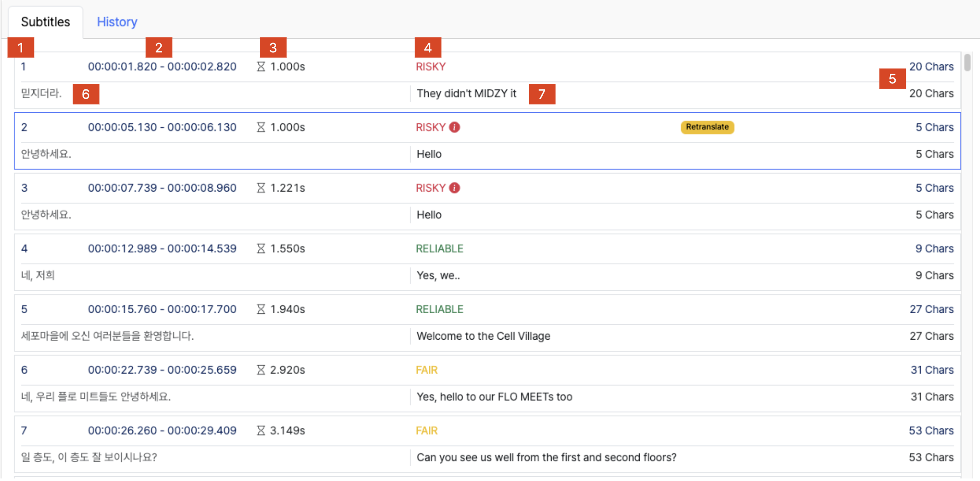Click the red info icon on subtitle 2
This screenshot has width=980, height=481.
(x=454, y=127)
